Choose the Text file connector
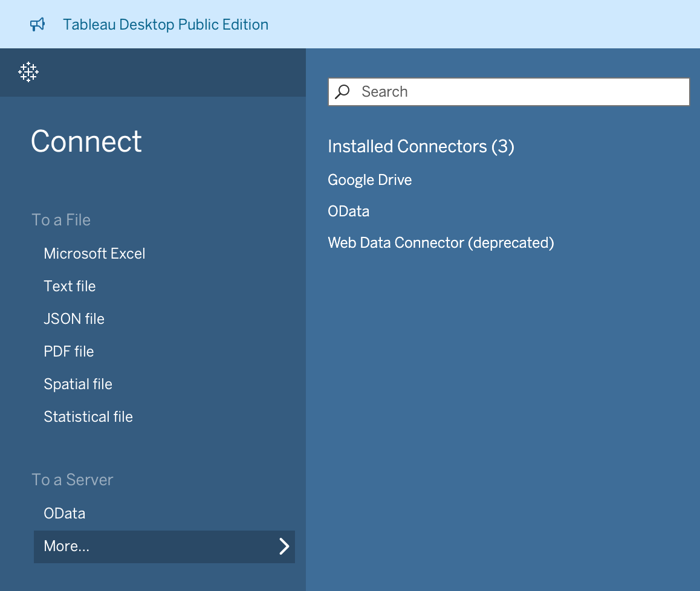 pyautogui.click(x=70, y=286)
